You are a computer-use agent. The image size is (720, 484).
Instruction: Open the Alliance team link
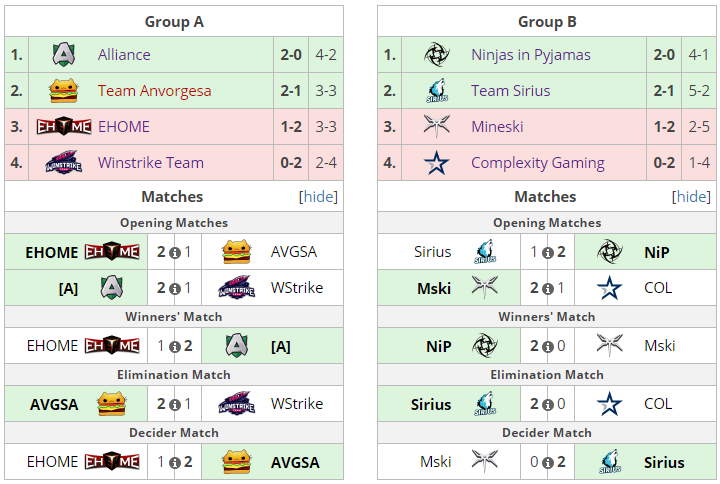[x=124, y=55]
